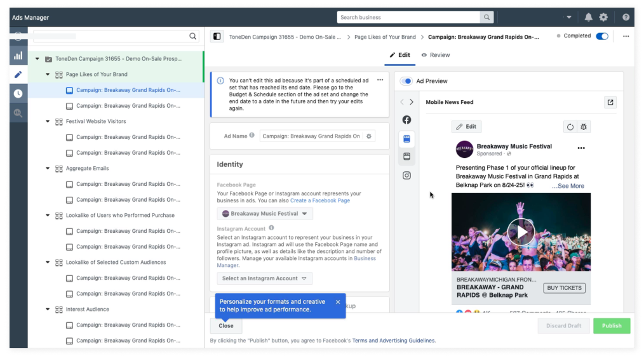Select the stacked cards placement icon below mobile feed
Image resolution: width=644 pixels, height=359 pixels.
[406, 156]
